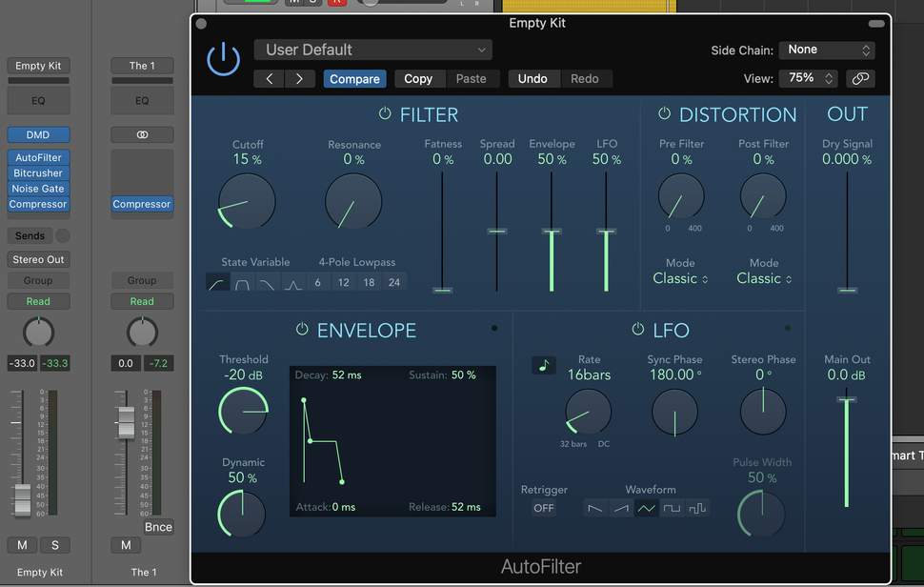Open the Pre Filter Classic mode dropdown
Image resolution: width=924 pixels, height=587 pixels.
(680, 278)
